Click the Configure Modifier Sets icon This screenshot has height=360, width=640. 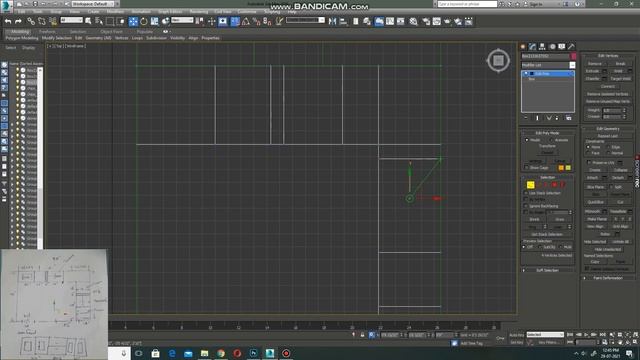coord(569,118)
